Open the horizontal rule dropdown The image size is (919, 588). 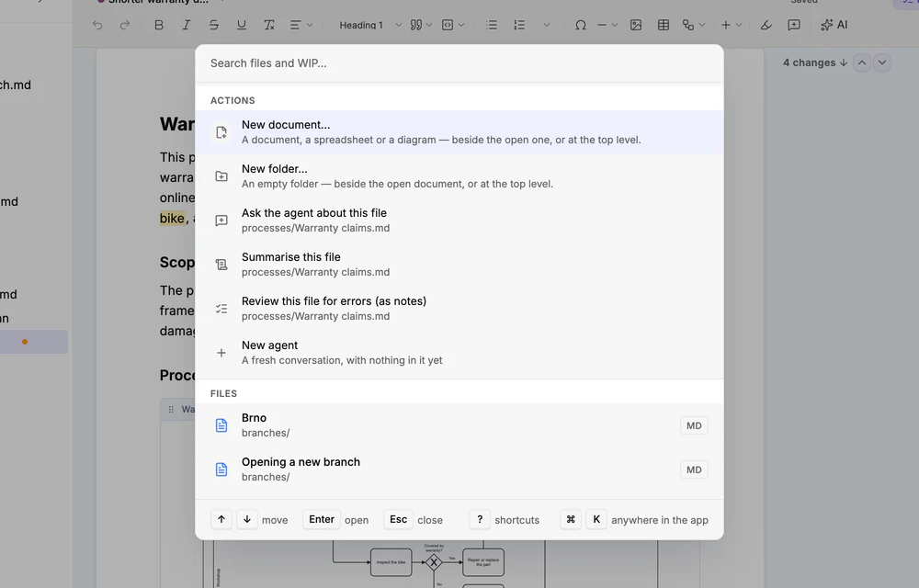607,25
